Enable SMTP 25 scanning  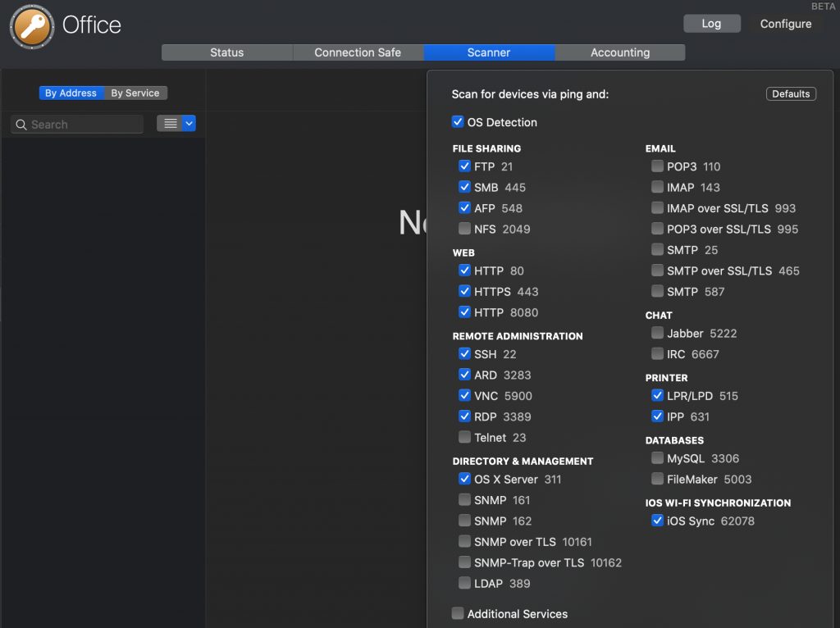click(x=657, y=250)
